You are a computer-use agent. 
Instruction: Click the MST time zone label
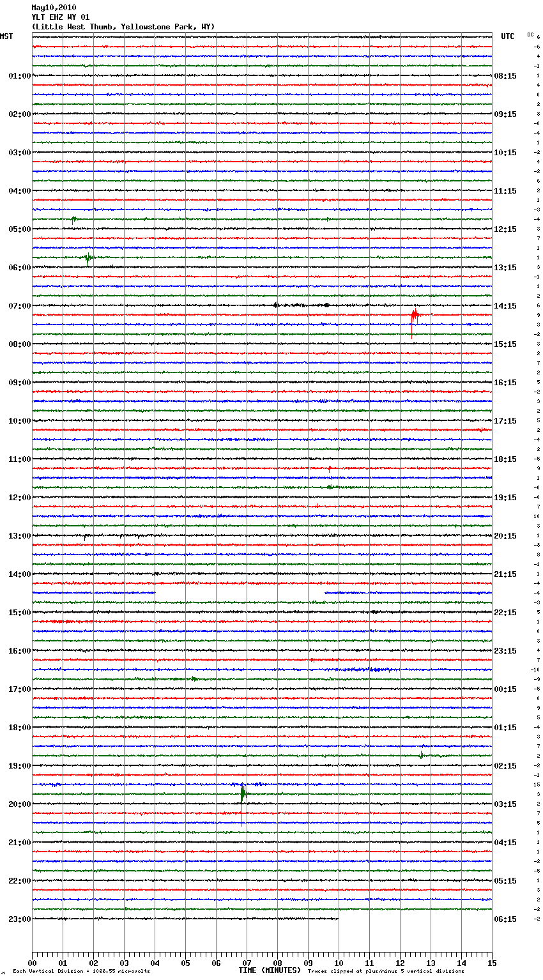[x=6, y=36]
